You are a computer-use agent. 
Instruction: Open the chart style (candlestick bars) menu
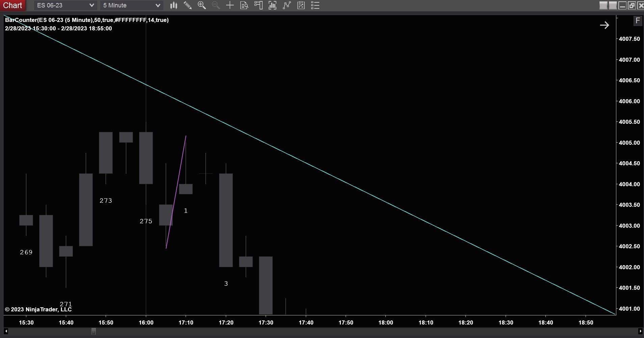click(x=173, y=5)
